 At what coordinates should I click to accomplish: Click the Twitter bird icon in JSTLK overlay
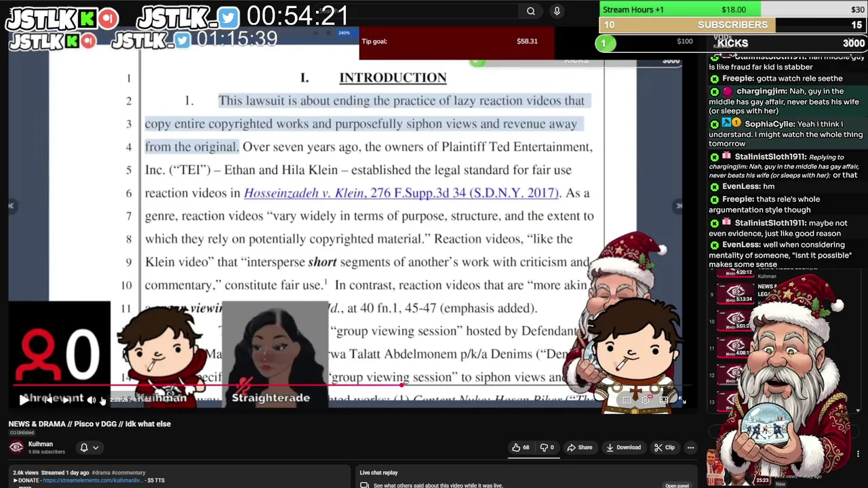229,18
